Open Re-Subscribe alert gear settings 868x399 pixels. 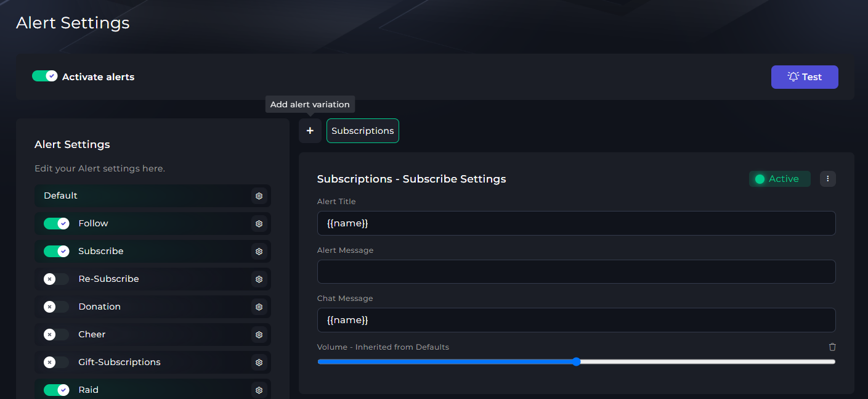click(x=259, y=279)
